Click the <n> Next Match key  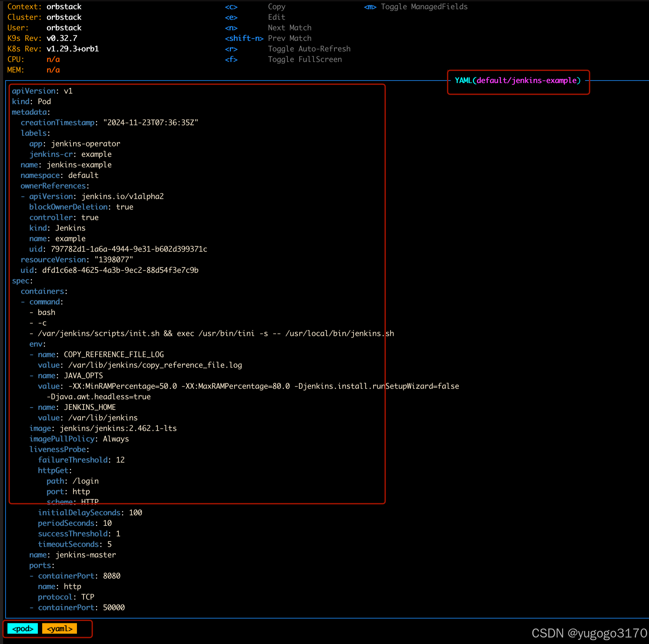(x=231, y=28)
